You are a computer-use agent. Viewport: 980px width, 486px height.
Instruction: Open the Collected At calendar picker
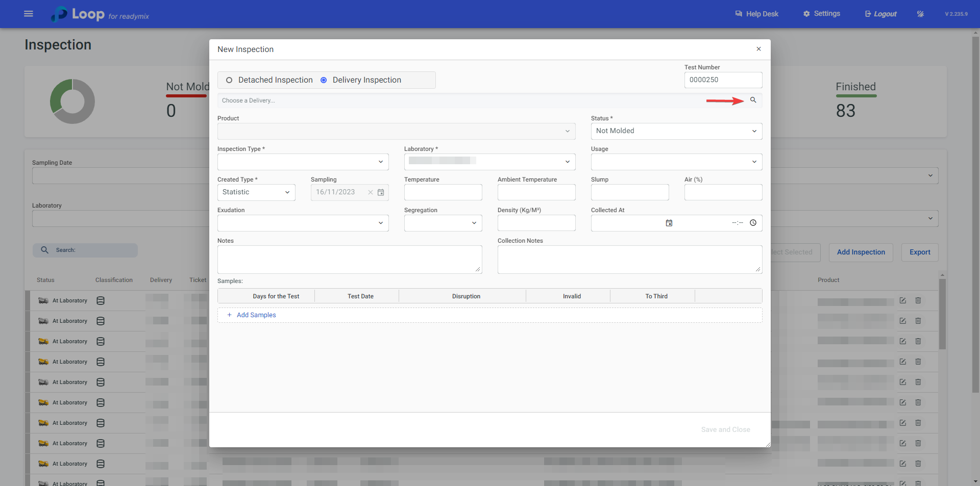669,223
